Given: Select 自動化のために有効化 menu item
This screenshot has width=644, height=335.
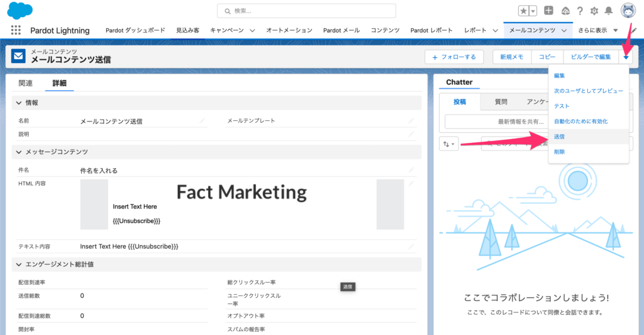Looking at the screenshot, I should click(x=588, y=122).
